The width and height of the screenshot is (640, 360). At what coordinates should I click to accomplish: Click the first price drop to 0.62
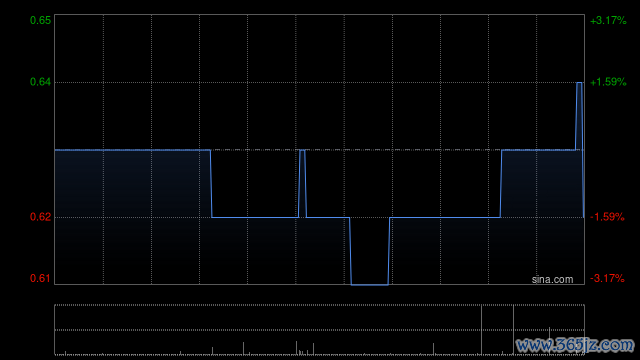[211, 184]
